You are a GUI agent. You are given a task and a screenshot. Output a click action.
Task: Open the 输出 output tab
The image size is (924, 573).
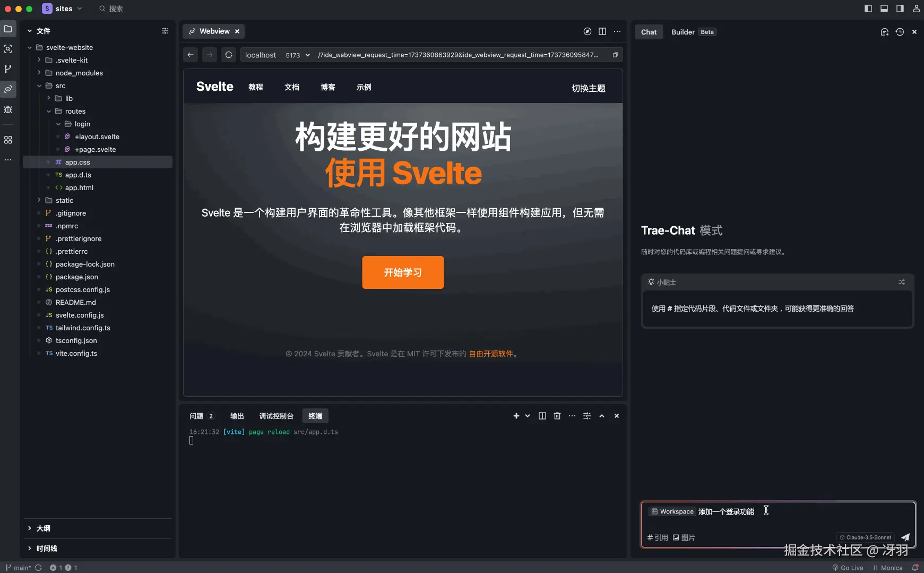(x=237, y=416)
